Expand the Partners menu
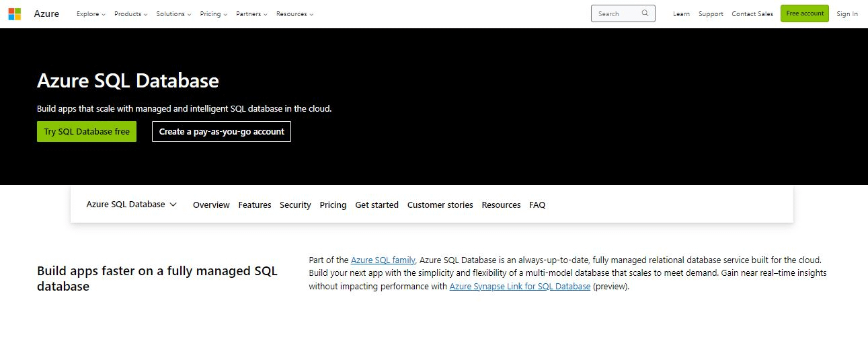This screenshot has width=868, height=364. coord(251,13)
